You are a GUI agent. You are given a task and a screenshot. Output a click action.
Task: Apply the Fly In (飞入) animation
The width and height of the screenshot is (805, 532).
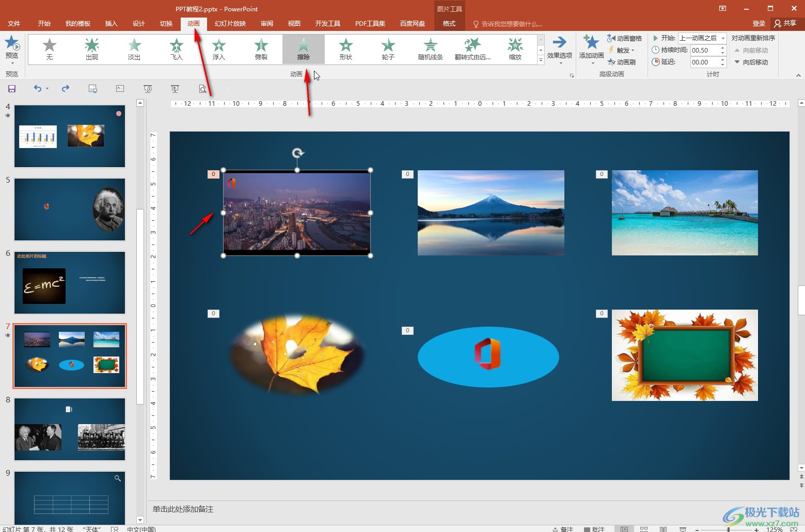coord(177,49)
